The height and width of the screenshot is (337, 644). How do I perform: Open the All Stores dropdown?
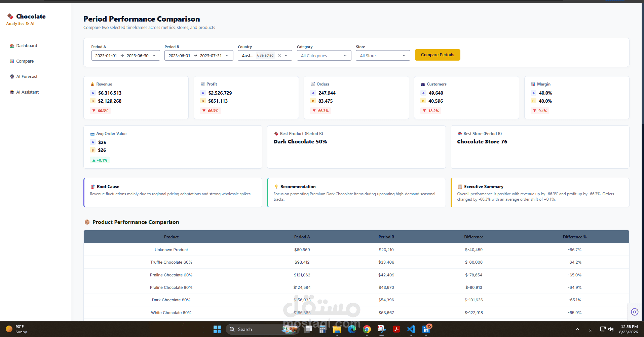(x=383, y=56)
